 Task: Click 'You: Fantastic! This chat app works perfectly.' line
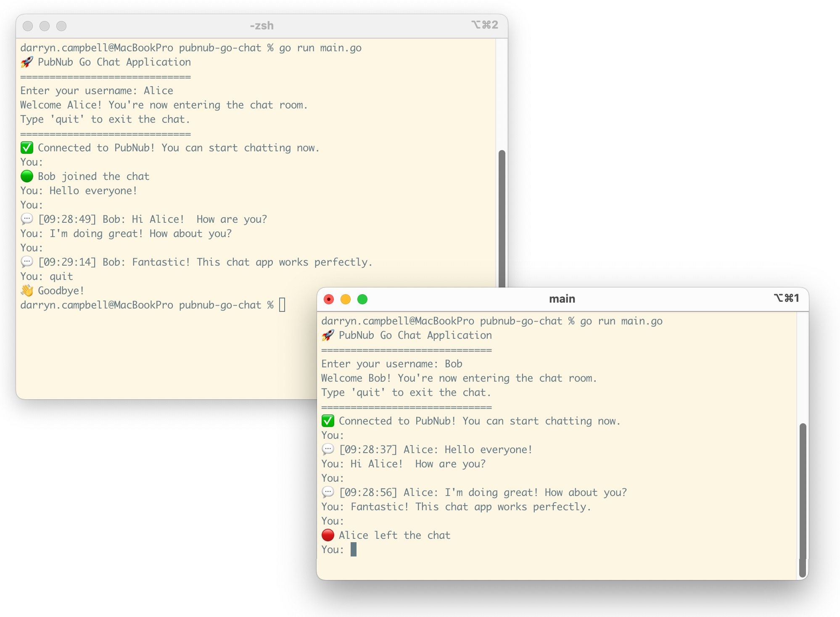click(x=456, y=507)
